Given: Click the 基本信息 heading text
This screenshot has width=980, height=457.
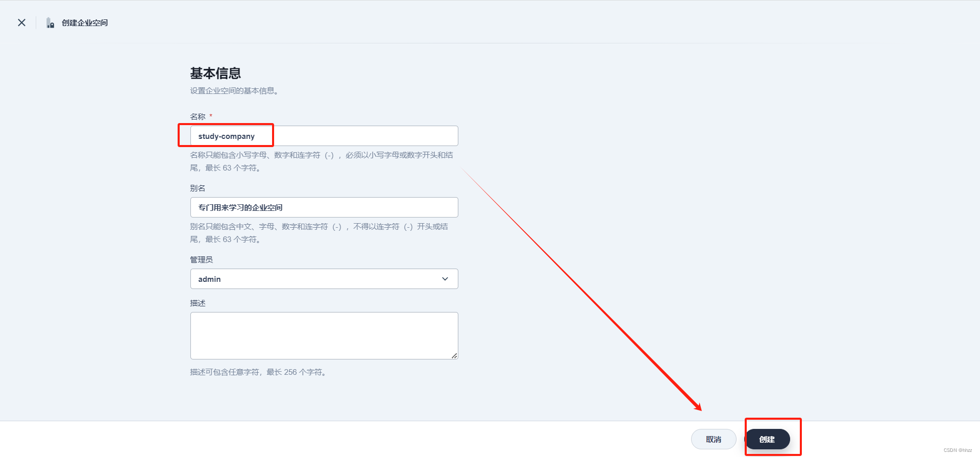Looking at the screenshot, I should click(215, 73).
